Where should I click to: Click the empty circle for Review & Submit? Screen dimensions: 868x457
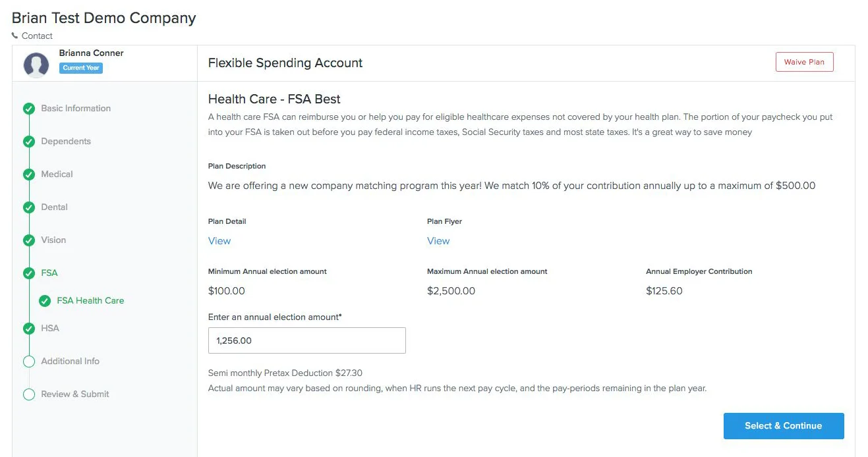click(x=29, y=394)
